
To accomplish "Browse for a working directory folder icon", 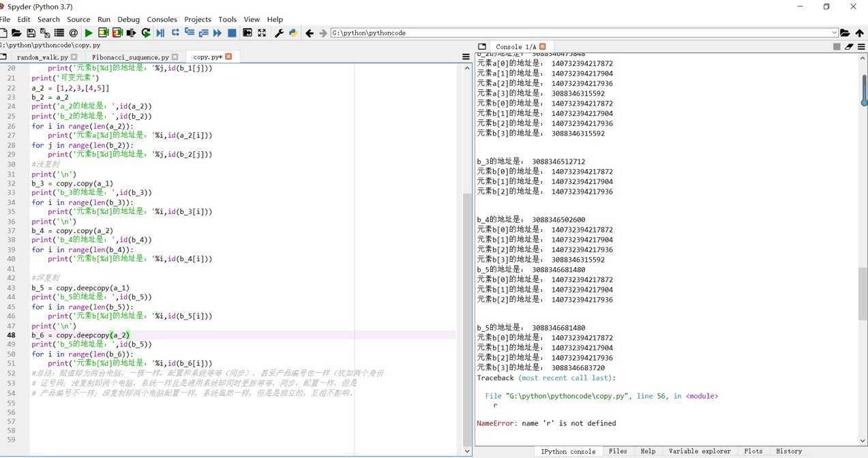I will [x=845, y=33].
